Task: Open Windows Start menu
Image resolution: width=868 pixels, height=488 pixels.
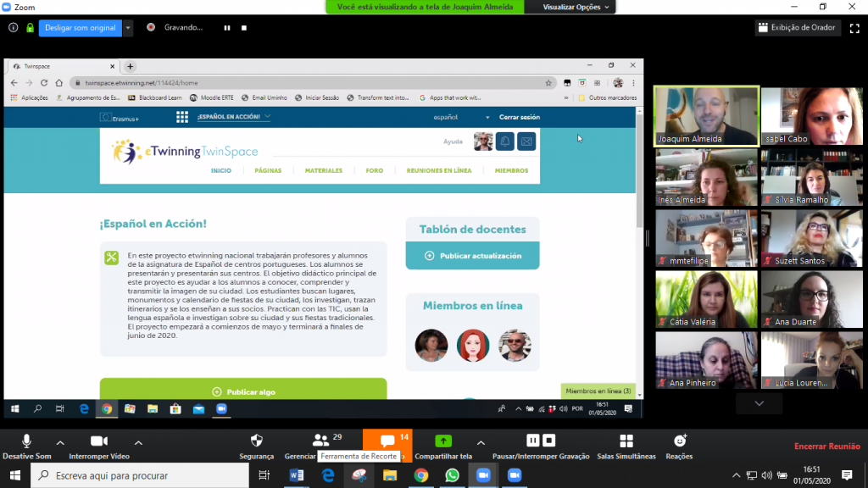Action: 15,475
